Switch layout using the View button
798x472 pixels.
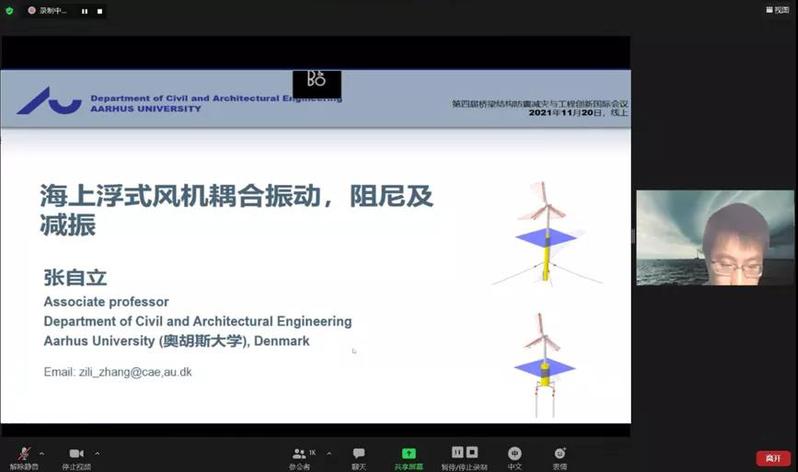(x=775, y=10)
